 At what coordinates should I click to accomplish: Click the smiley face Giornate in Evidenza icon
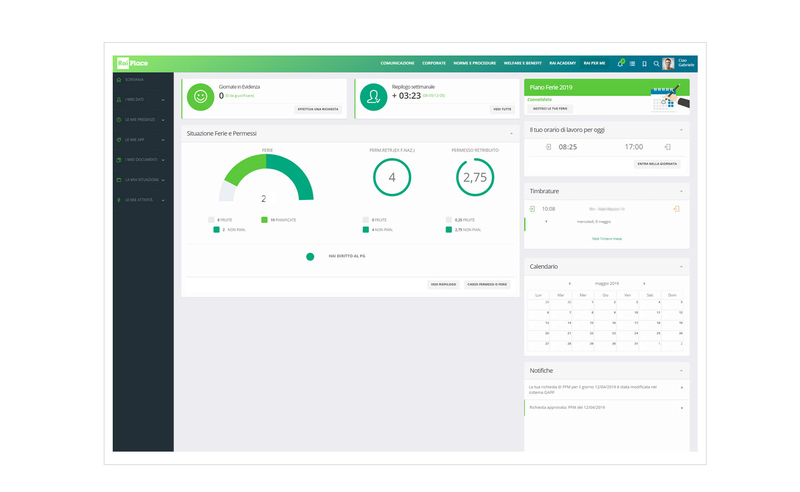(200, 97)
